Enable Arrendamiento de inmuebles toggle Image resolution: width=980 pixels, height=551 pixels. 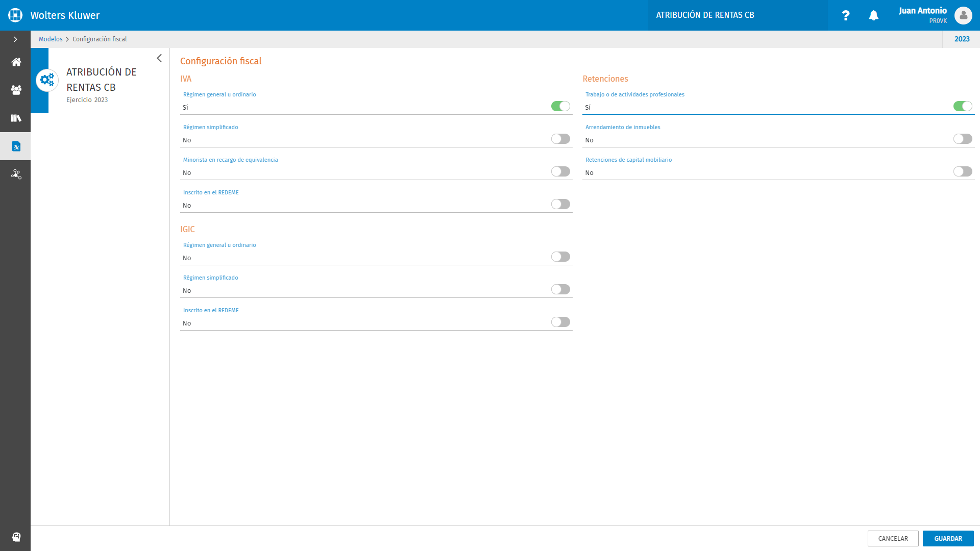pyautogui.click(x=963, y=139)
